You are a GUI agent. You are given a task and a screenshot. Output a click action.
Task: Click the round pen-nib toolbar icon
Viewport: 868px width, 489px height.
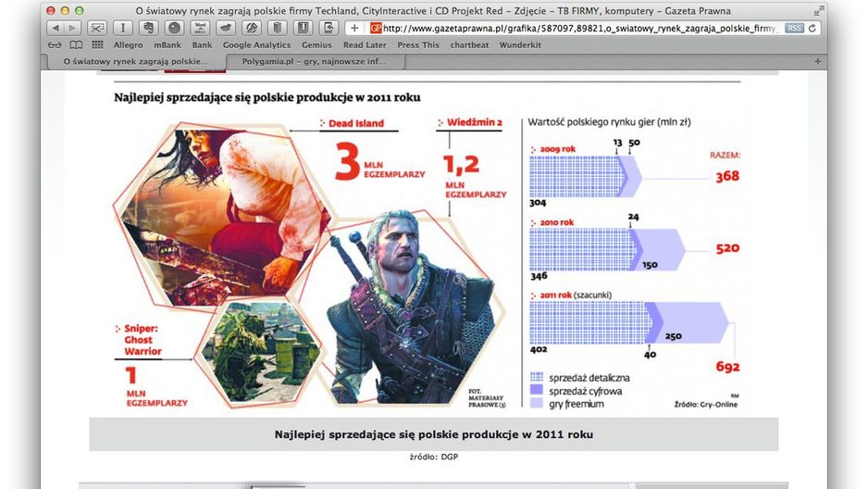coord(252,28)
